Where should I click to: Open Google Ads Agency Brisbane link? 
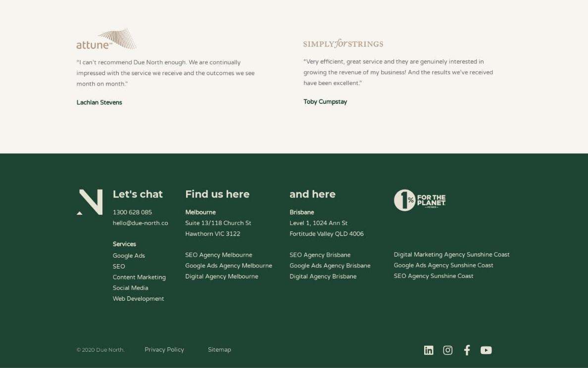(330, 266)
